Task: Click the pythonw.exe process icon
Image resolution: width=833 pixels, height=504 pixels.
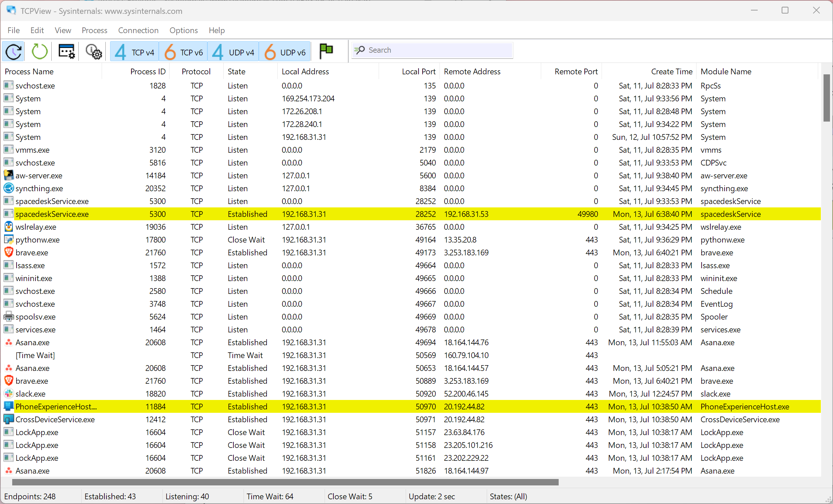Action: (8, 239)
